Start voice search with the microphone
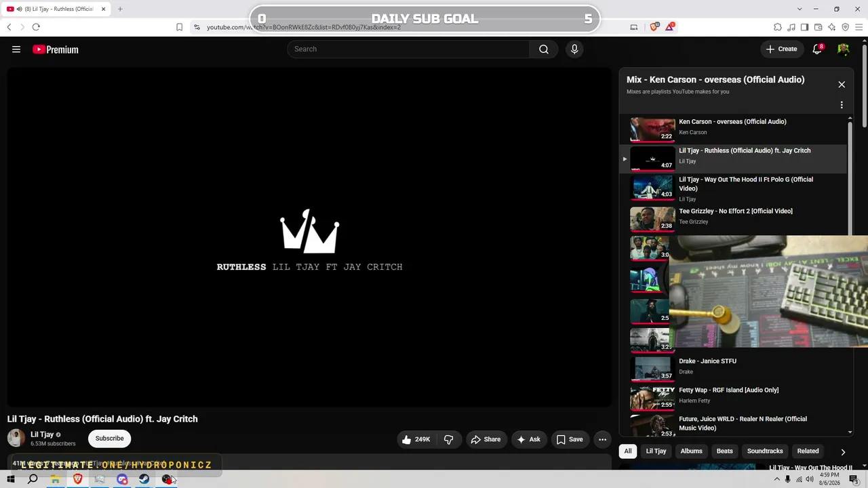Viewport: 868px width, 488px height. click(x=574, y=49)
